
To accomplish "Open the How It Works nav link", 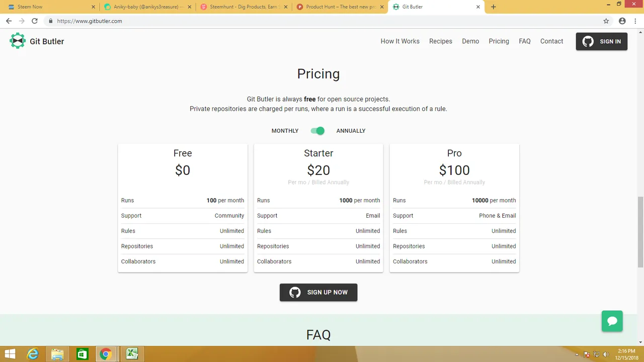I will pyautogui.click(x=400, y=41).
